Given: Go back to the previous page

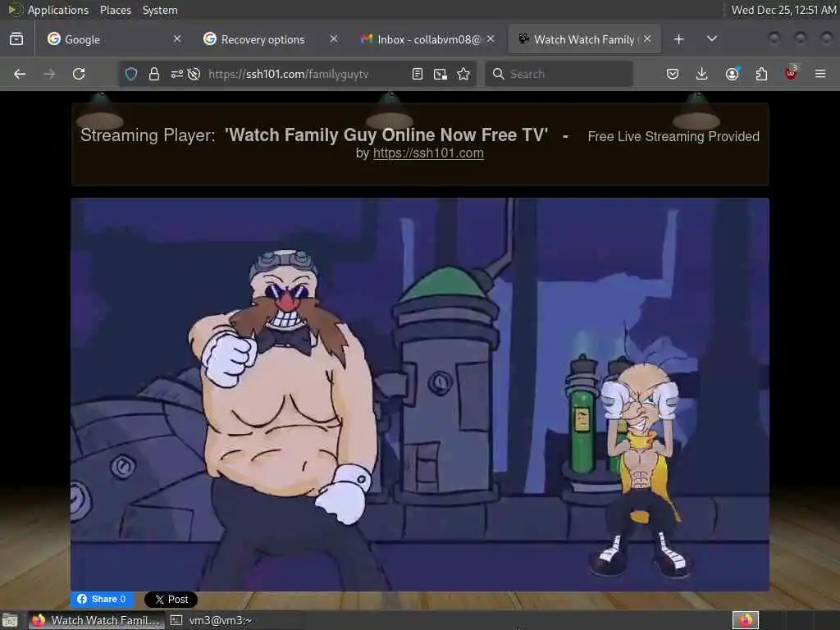Looking at the screenshot, I should [20, 74].
